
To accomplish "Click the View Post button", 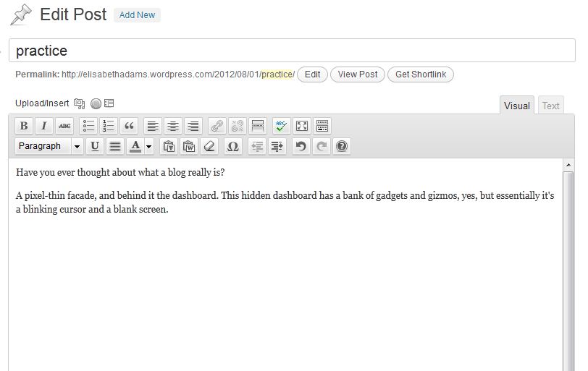I will pos(358,74).
